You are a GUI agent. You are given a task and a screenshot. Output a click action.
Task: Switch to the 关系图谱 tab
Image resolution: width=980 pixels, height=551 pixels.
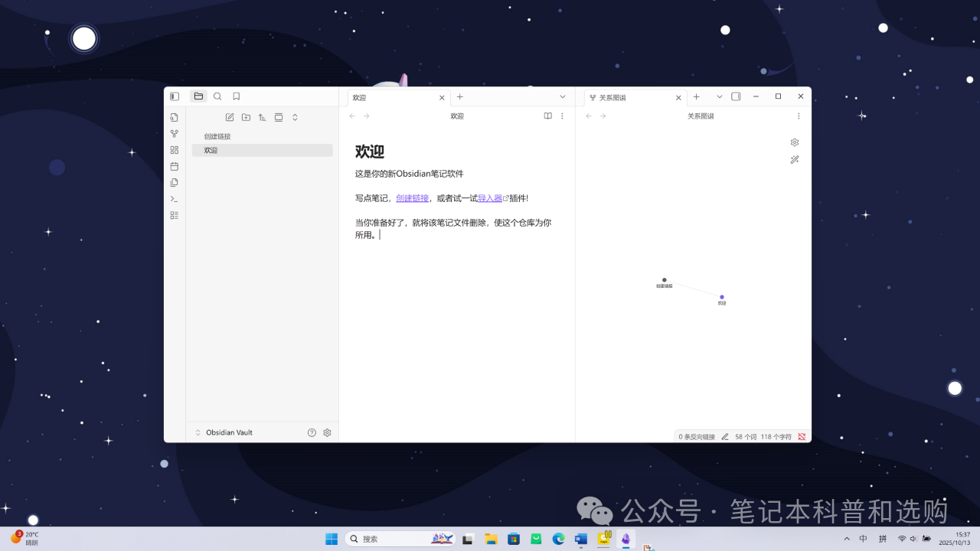pos(628,98)
